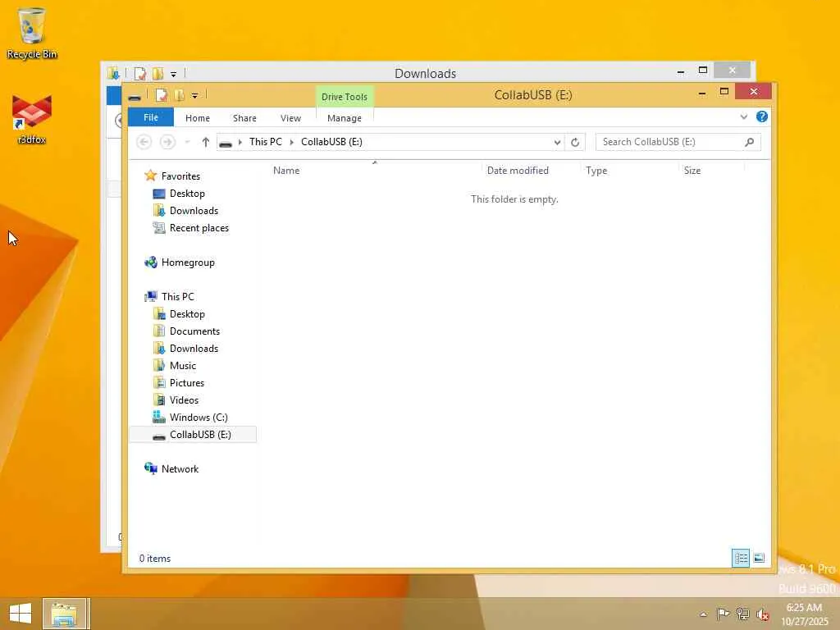840x630 pixels.
Task: Click CollabUSB (E:) in the address bar
Action: tap(331, 141)
